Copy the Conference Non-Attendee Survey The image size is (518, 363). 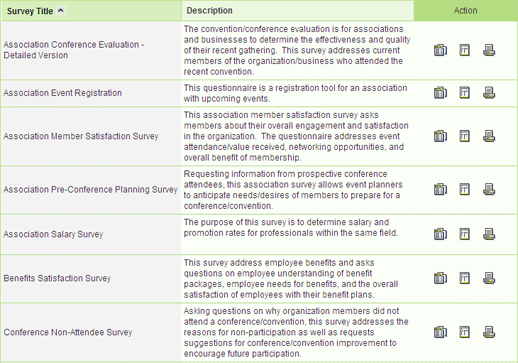point(440,332)
